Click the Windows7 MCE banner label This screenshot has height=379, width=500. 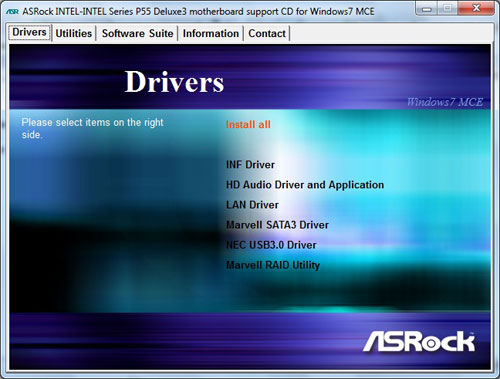445,102
